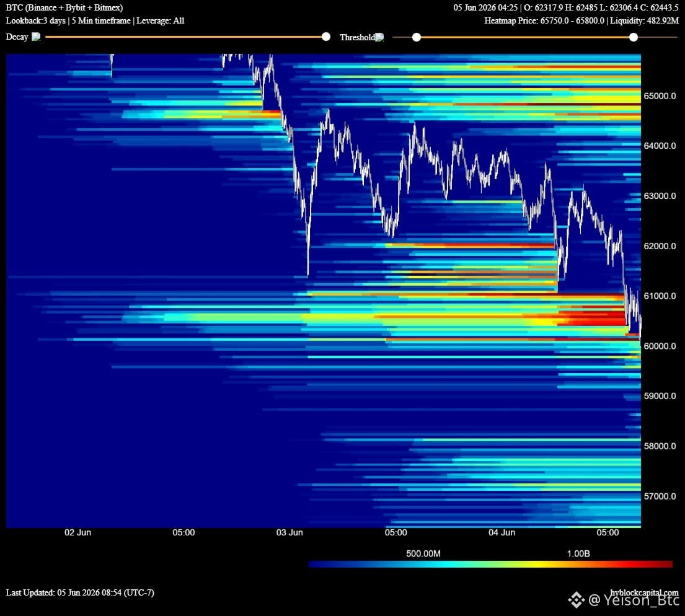This screenshot has width=685, height=616.
Task: Click the '02 Jun' time axis label
Action: tap(77, 532)
